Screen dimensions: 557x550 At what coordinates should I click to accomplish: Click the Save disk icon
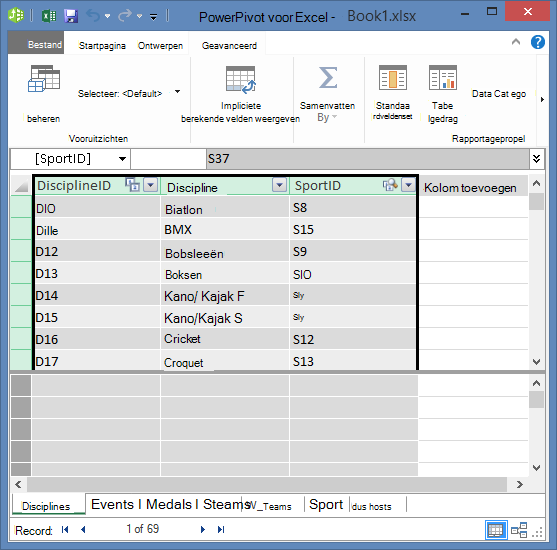[71, 16]
